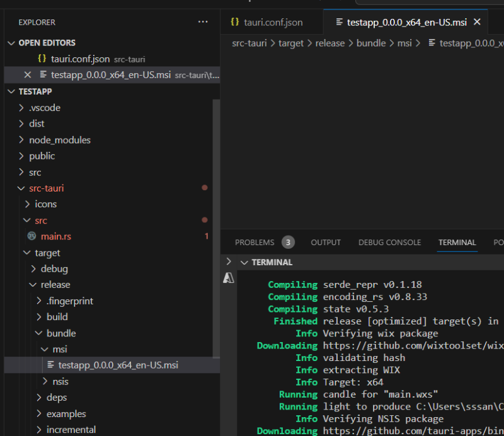Click the release breadcrumb segment
The height and width of the screenshot is (436, 504).
tap(330, 43)
